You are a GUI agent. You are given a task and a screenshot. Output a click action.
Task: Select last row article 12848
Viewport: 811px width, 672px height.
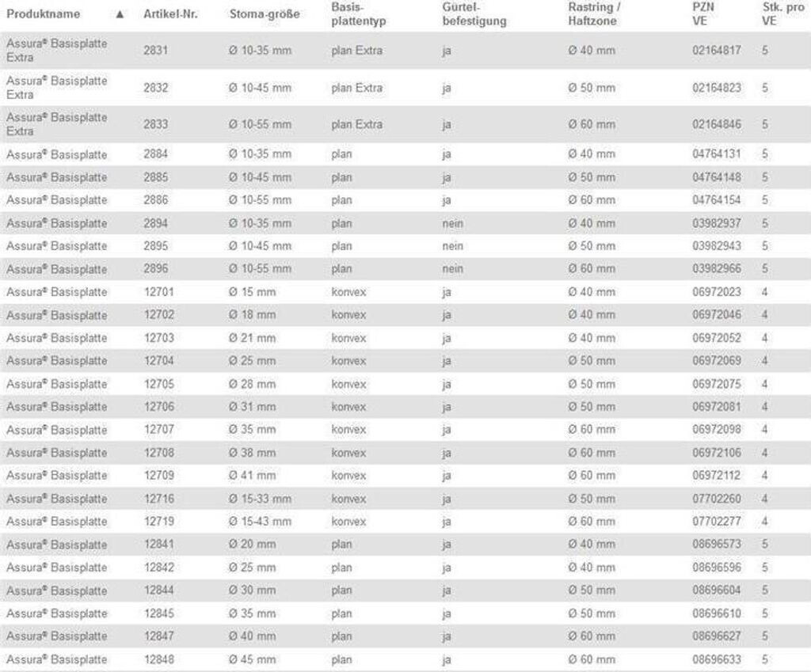click(159, 659)
